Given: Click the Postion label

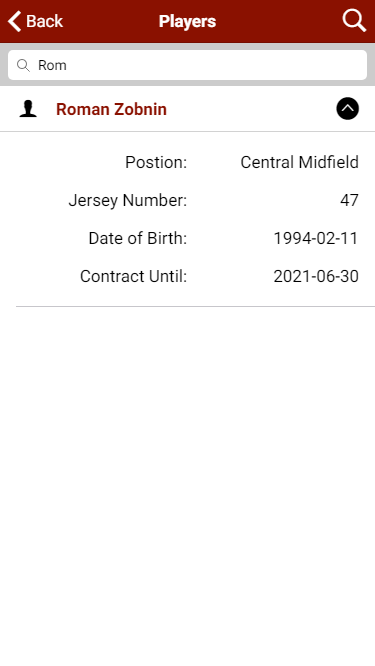Looking at the screenshot, I should [x=156, y=162].
